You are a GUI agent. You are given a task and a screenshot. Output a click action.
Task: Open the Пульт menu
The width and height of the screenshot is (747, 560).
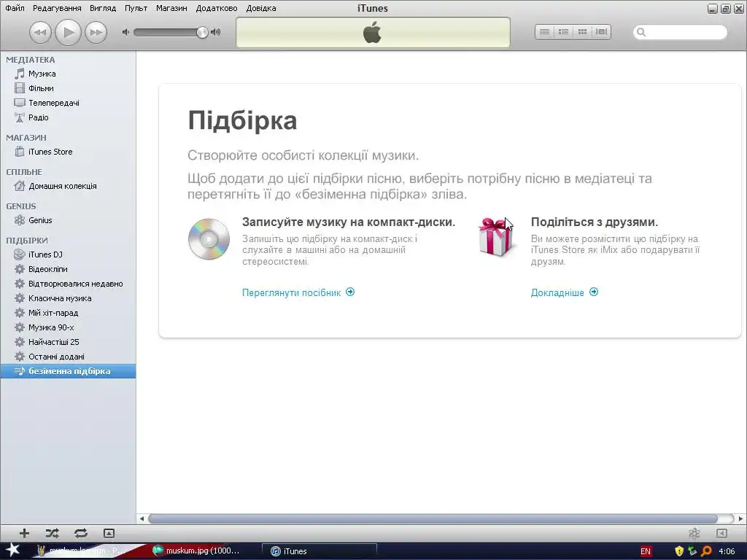(x=136, y=8)
